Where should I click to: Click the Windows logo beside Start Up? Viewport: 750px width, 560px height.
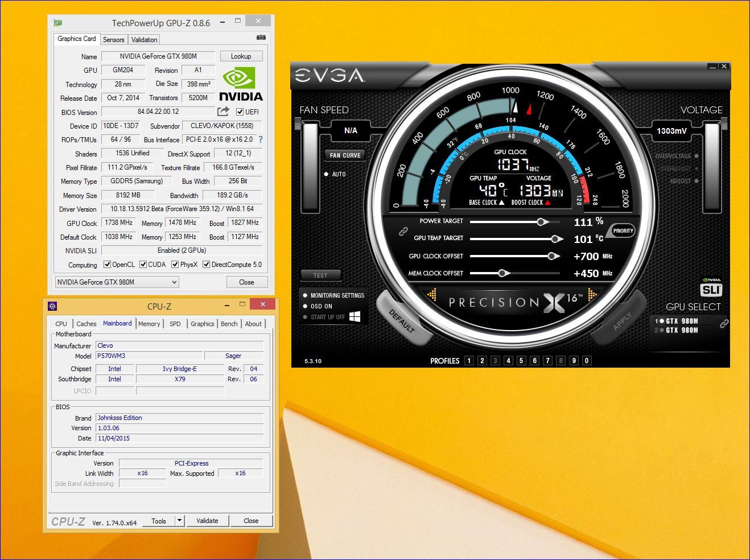click(x=355, y=317)
